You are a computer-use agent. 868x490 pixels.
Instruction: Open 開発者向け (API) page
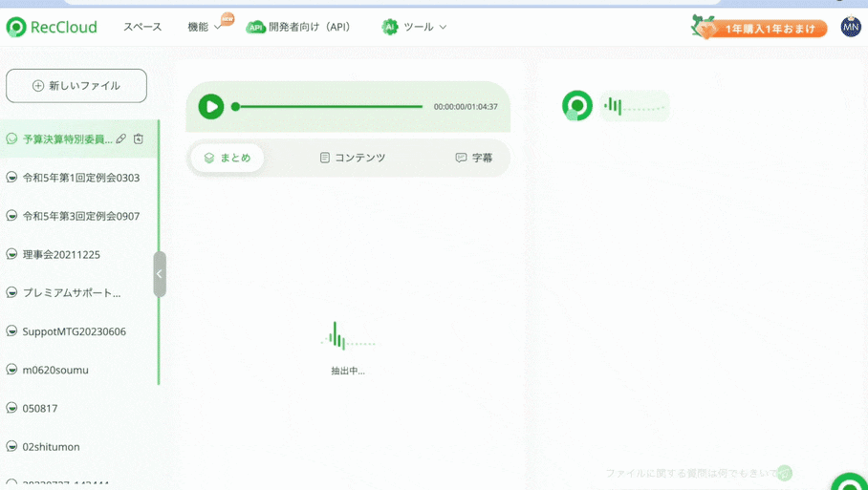tap(310, 27)
